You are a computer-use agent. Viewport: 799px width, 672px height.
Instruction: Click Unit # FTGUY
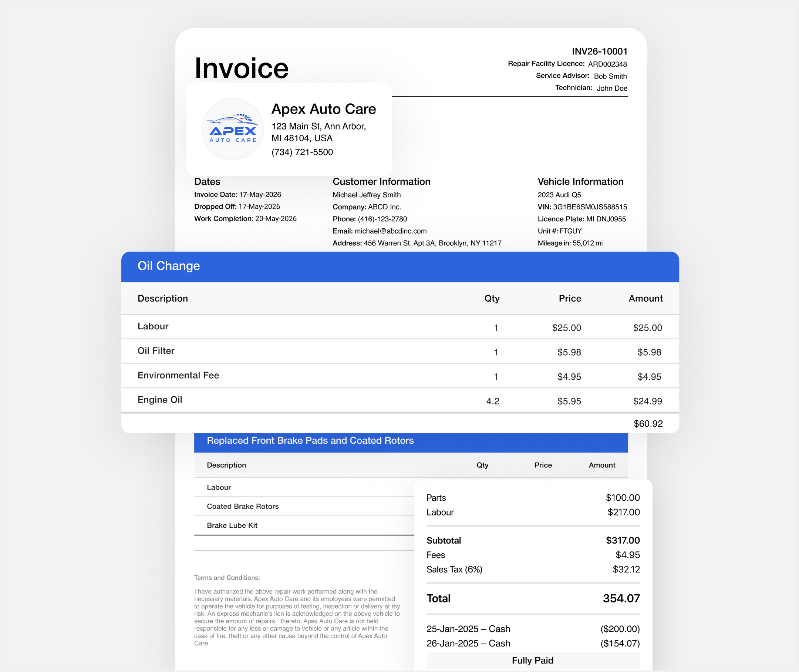click(559, 231)
